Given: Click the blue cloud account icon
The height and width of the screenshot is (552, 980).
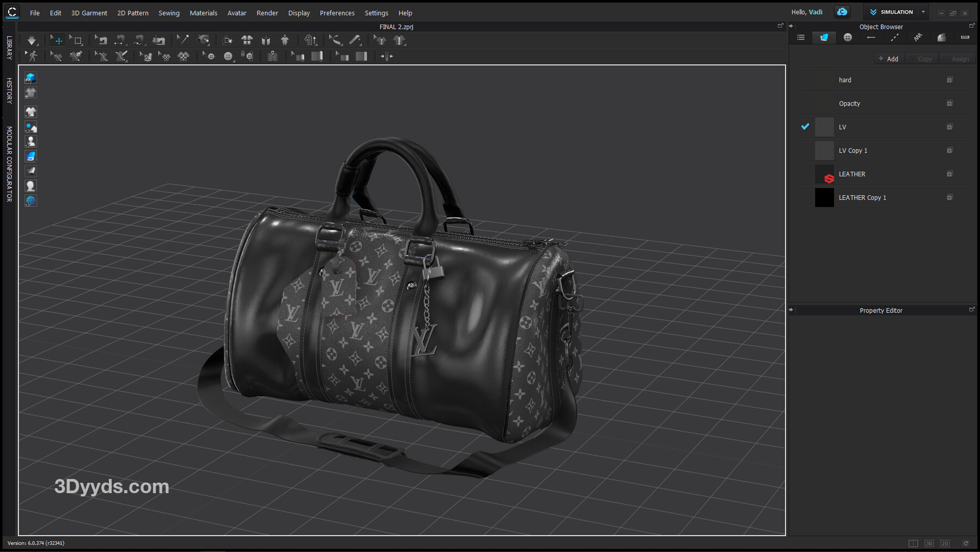Looking at the screenshot, I should coord(842,12).
